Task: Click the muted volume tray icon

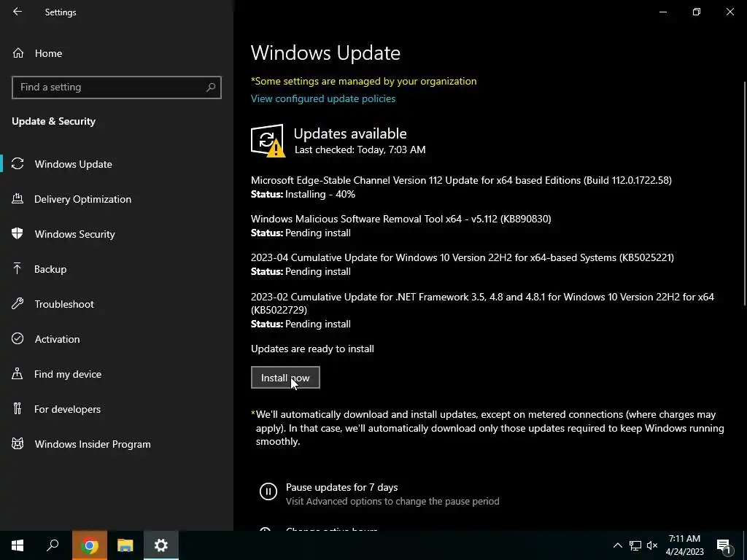Action: pyautogui.click(x=652, y=545)
